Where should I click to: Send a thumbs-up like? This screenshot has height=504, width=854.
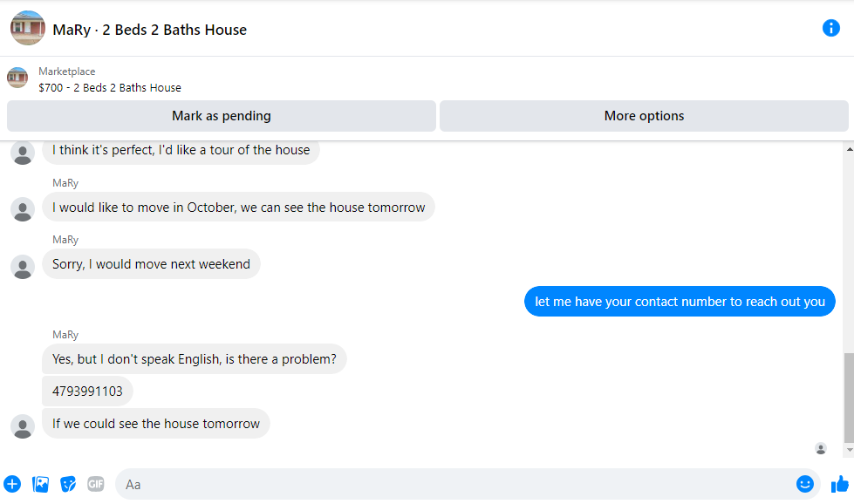(x=839, y=484)
